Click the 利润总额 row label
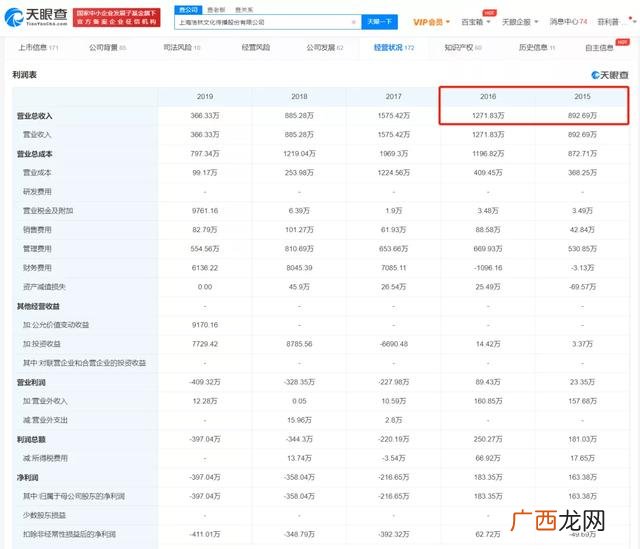640x549 pixels. pos(31,440)
